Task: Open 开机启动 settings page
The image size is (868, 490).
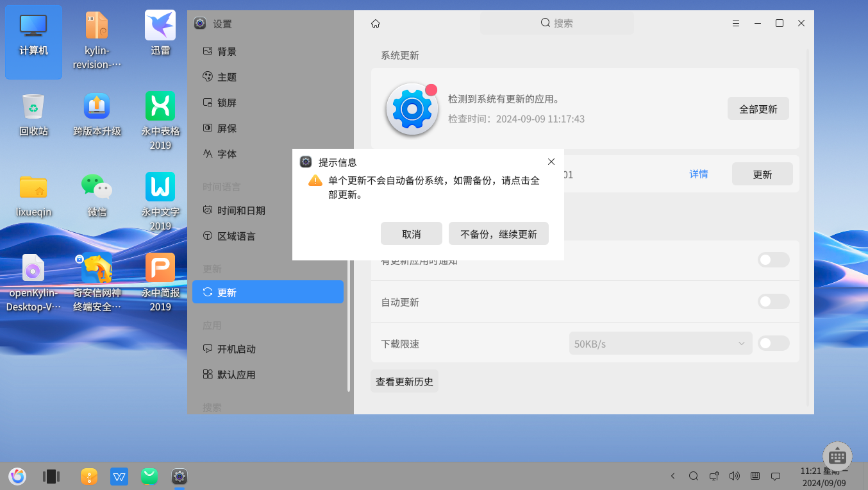Action: pyautogui.click(x=268, y=349)
